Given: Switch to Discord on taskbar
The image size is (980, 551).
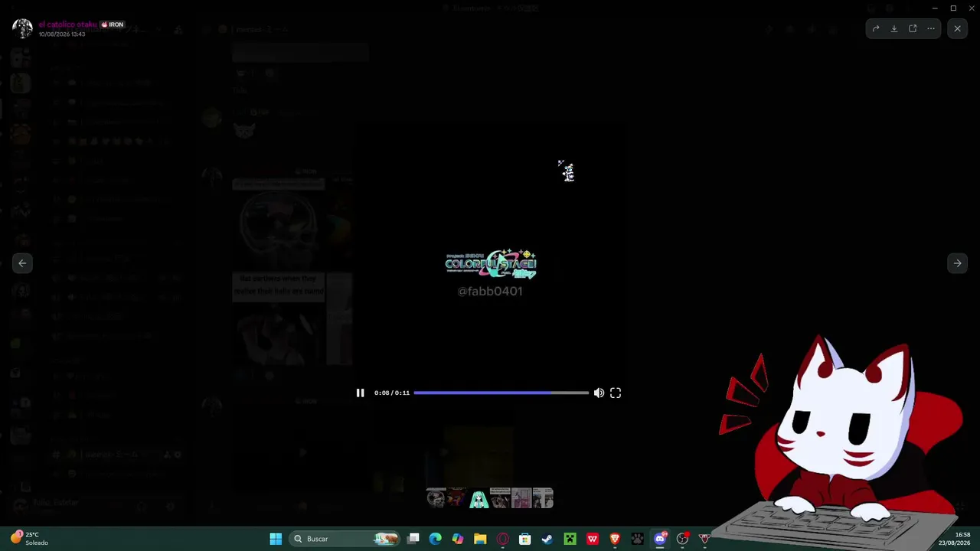Looking at the screenshot, I should coord(660,539).
